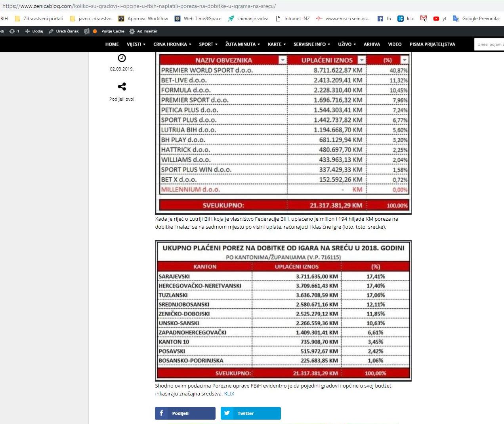The width and height of the screenshot is (504, 424).
Task: Go to the HOME menu item
Action: (112, 44)
